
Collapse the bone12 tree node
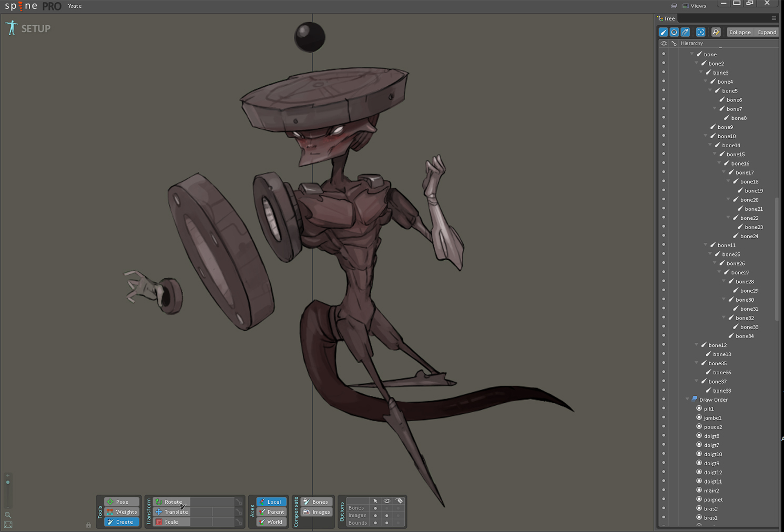[x=697, y=345]
